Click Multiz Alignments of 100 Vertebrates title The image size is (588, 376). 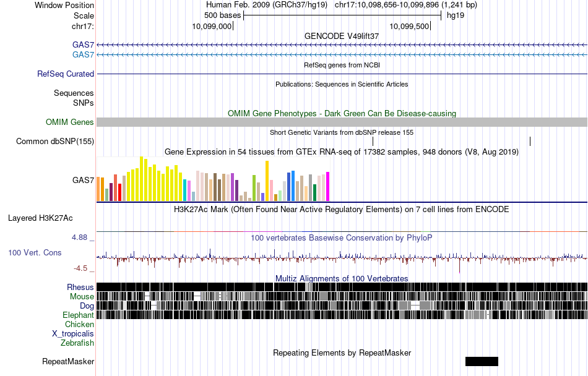pyautogui.click(x=342, y=279)
